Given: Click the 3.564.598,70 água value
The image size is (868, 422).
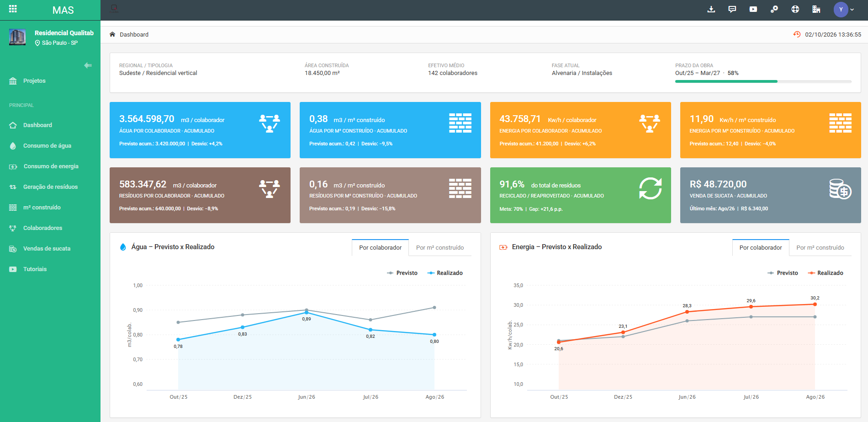Looking at the screenshot, I should (147, 119).
